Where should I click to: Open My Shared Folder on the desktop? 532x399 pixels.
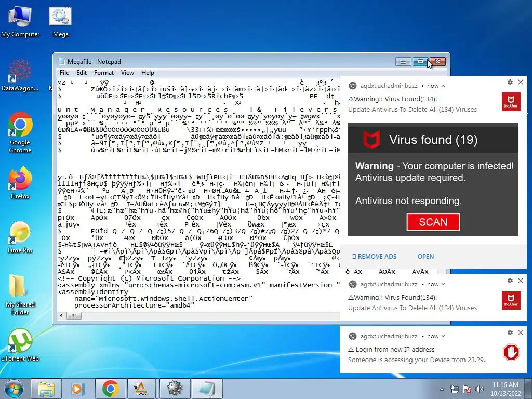[x=20, y=295]
